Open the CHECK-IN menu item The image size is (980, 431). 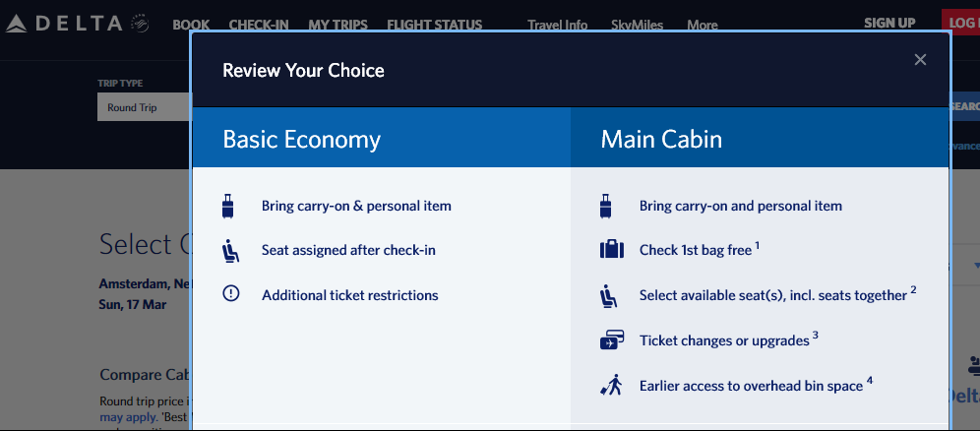258,25
